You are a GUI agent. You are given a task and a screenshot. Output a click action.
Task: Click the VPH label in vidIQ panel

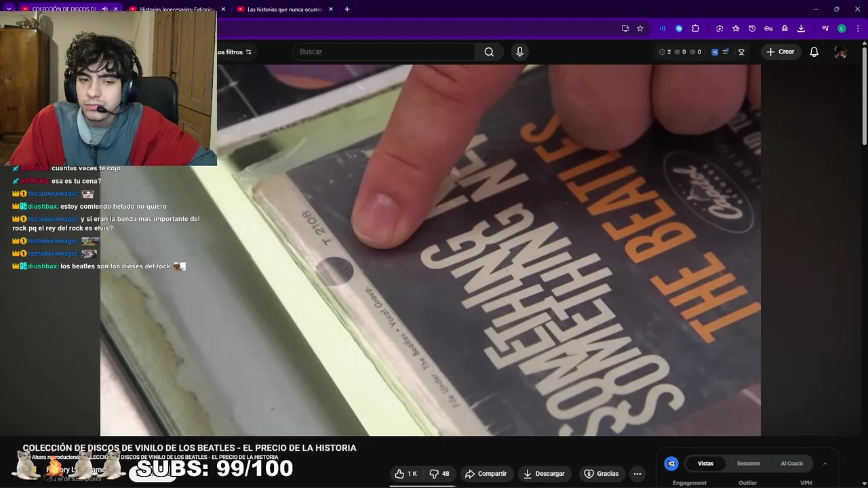click(806, 483)
